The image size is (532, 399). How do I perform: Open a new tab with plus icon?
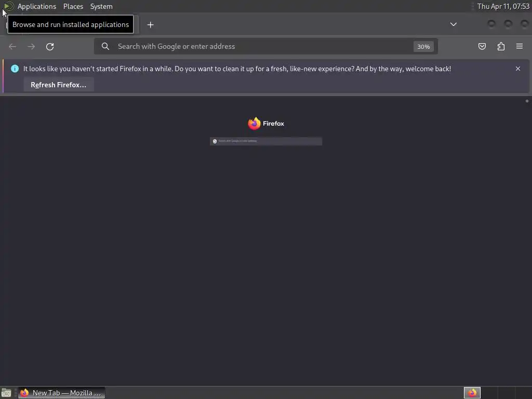tap(150, 25)
